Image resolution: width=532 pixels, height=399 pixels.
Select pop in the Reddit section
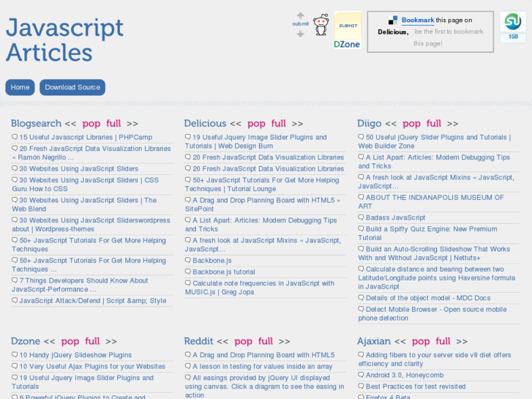[x=243, y=341]
